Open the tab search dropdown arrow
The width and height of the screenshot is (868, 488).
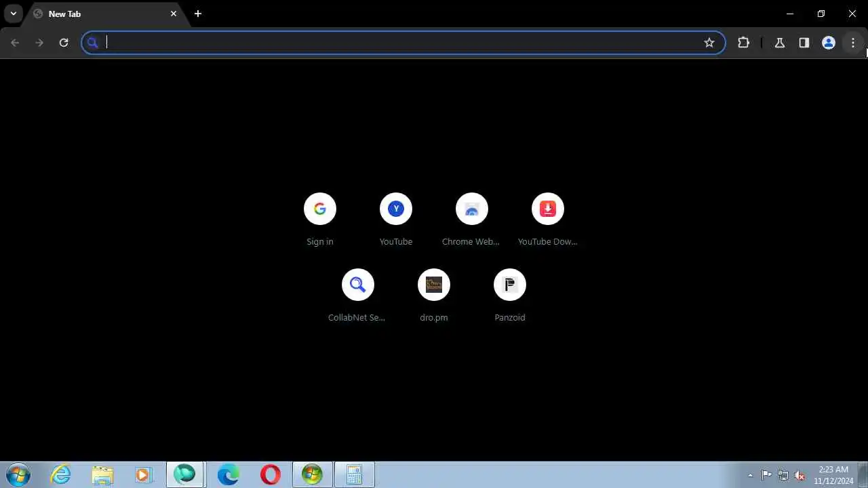tap(13, 14)
